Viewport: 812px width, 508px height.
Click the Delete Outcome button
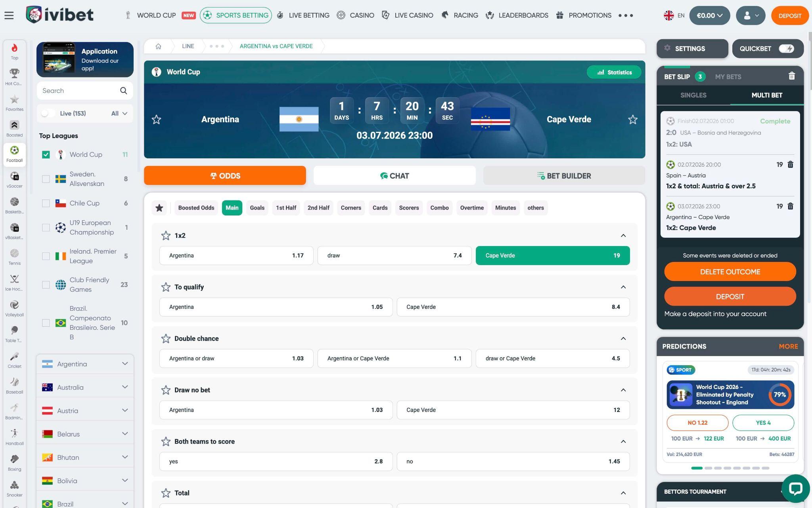[x=730, y=272]
